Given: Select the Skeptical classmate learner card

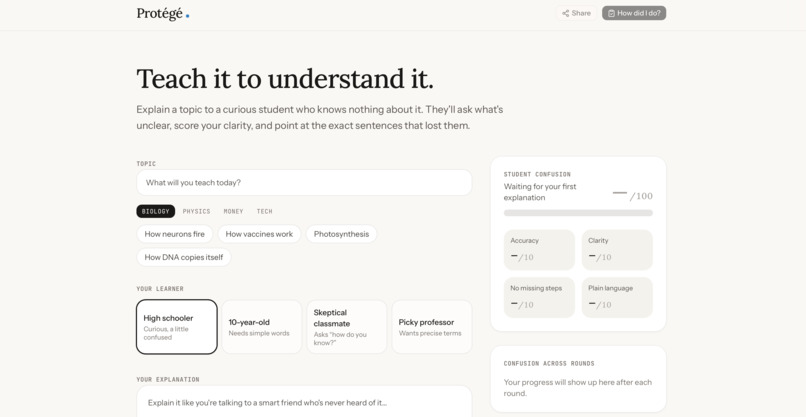Looking at the screenshot, I should [x=346, y=327].
